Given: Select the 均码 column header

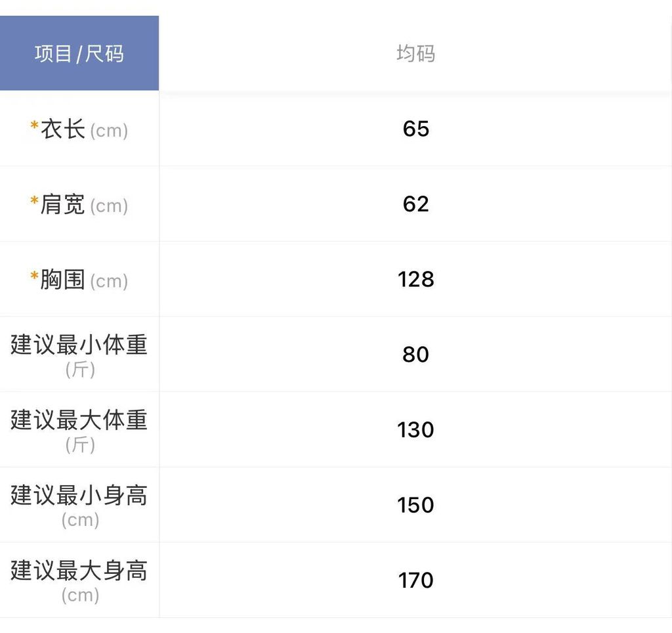Looking at the screenshot, I should pyautogui.click(x=415, y=53).
